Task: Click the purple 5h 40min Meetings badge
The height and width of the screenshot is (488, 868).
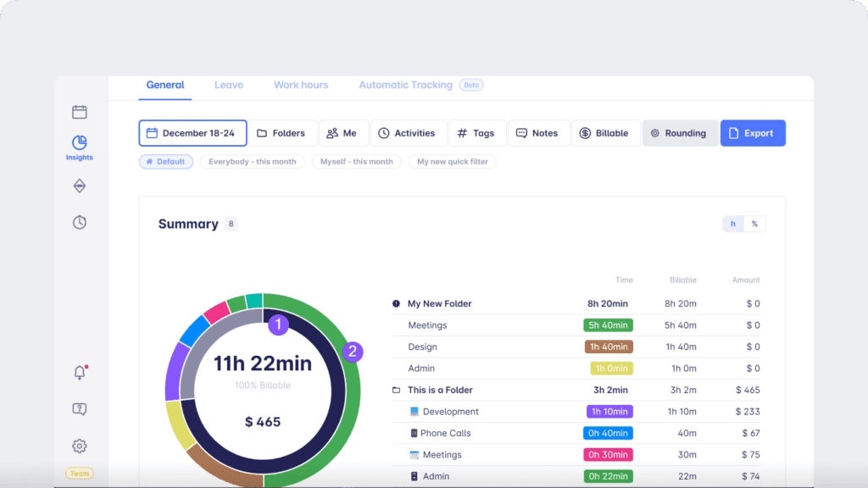Action: click(608, 325)
